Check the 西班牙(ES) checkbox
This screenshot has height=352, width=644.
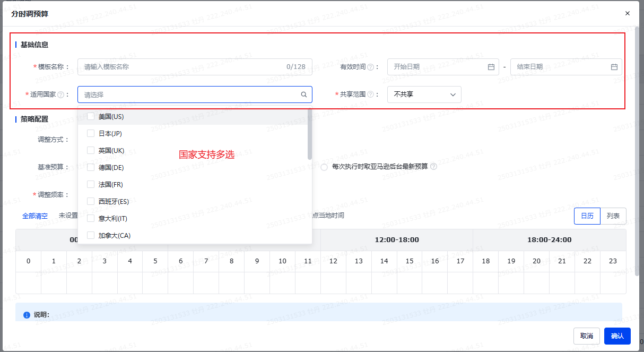pyautogui.click(x=91, y=201)
